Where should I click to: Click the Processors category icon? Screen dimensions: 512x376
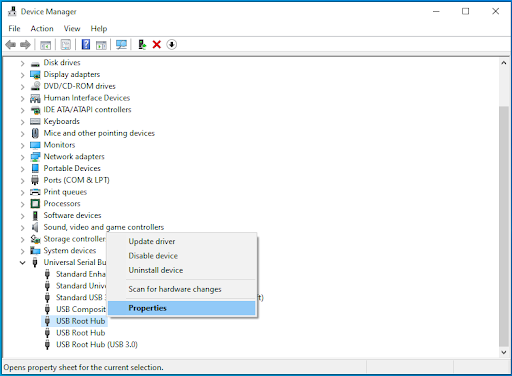[35, 203]
